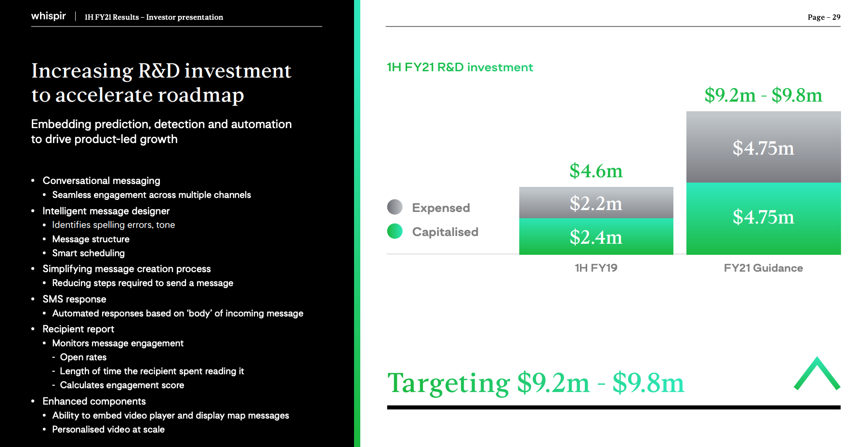Screen dimensions: 868x447
Task: Click the Recipient report bullet
Action: (x=78, y=329)
